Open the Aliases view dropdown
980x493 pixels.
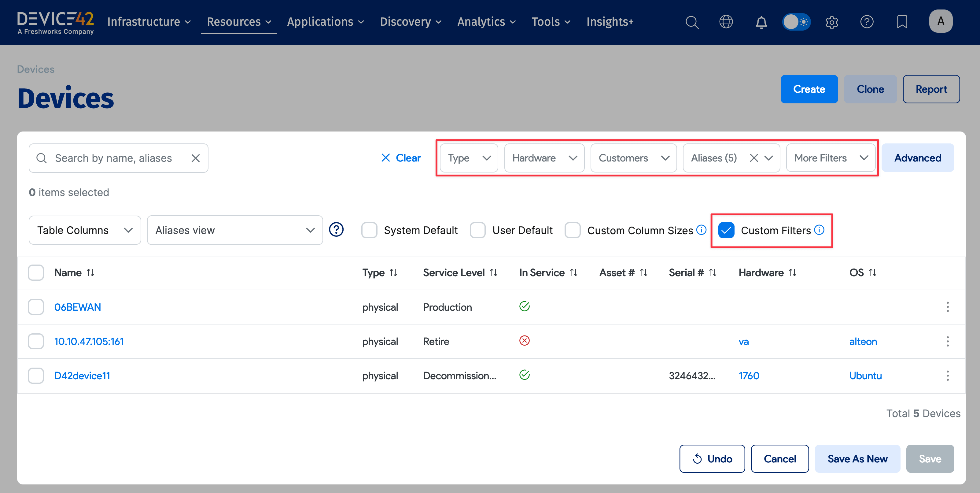235,230
